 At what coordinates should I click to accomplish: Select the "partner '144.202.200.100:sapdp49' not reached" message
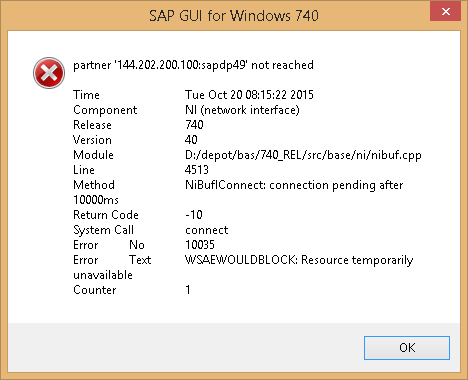pos(193,65)
